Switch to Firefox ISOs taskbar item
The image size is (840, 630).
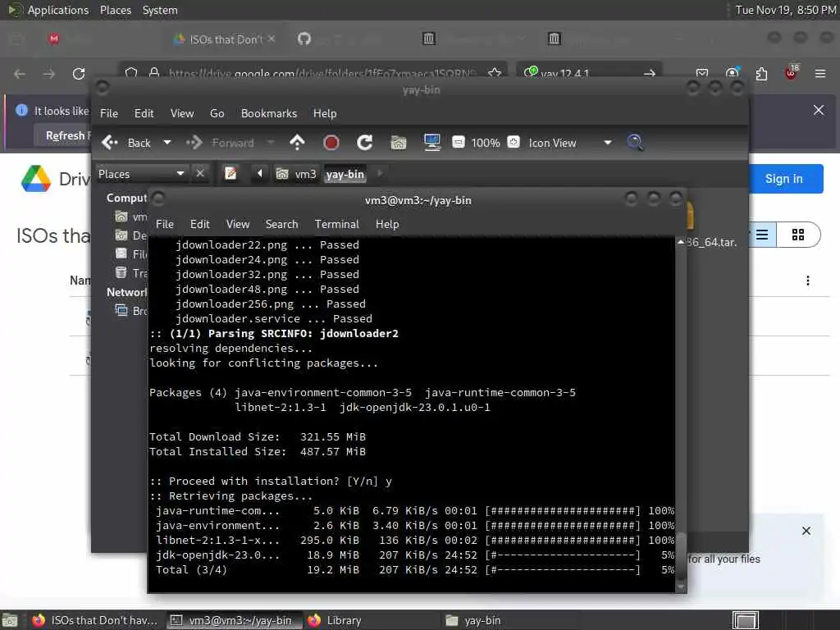click(95, 620)
